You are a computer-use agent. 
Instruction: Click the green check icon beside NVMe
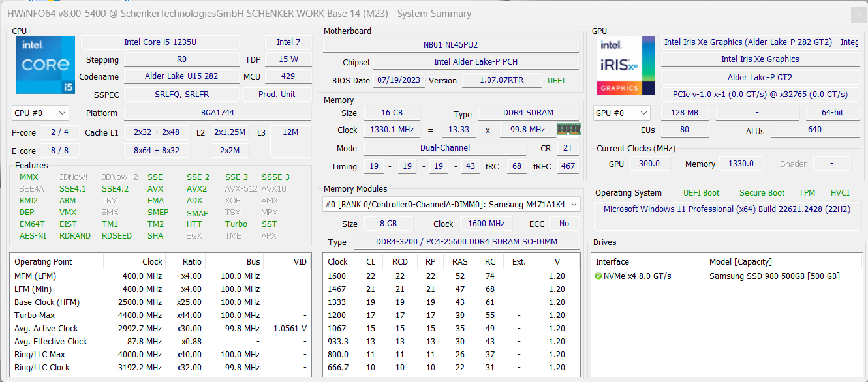(598, 276)
